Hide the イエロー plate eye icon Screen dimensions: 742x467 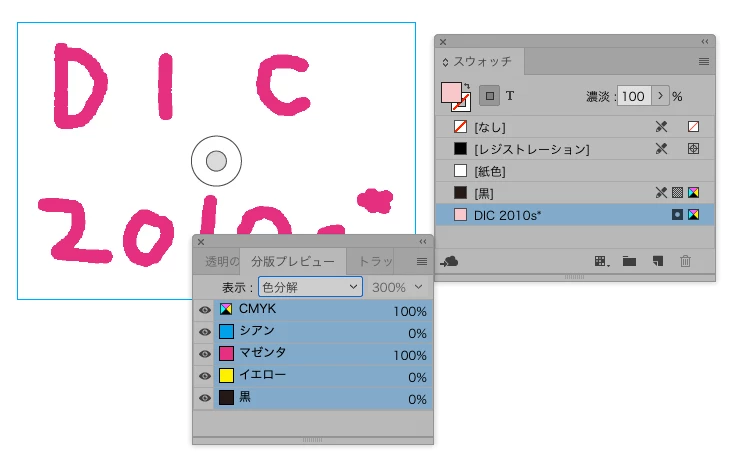[205, 376]
